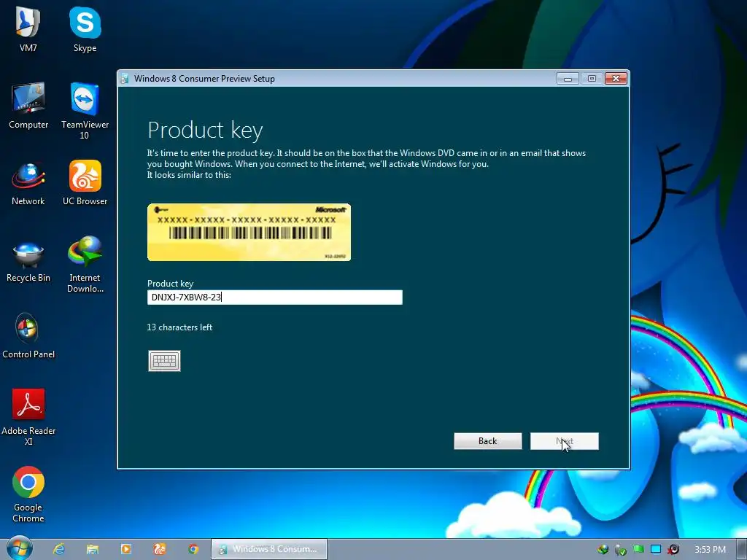Launch Adobe Reader XI from the desktop

(x=28, y=417)
